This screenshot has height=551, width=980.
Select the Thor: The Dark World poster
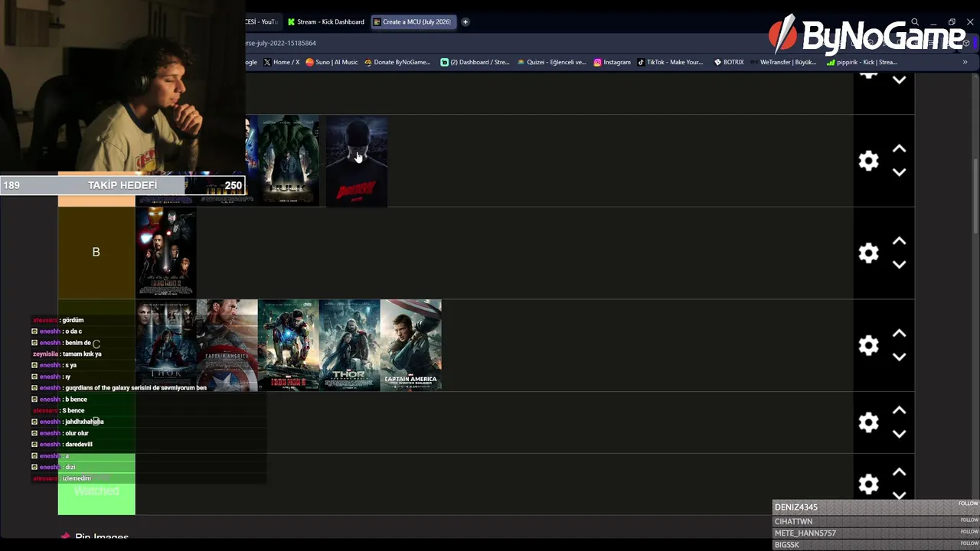(x=350, y=345)
